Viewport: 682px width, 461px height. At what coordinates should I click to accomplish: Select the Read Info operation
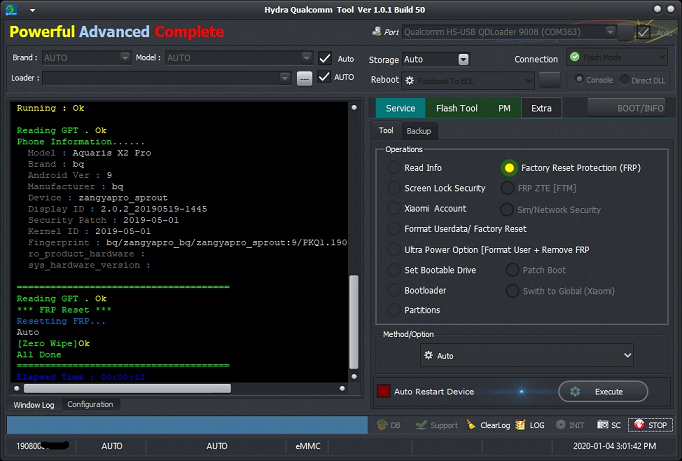pyautogui.click(x=394, y=167)
